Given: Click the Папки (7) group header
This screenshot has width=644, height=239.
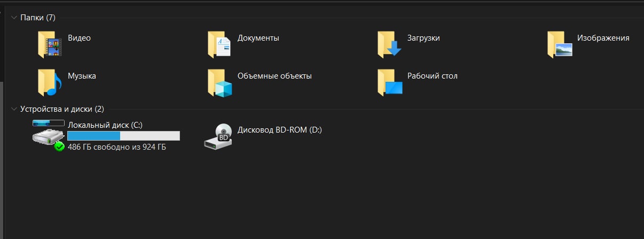Looking at the screenshot, I should [38, 18].
